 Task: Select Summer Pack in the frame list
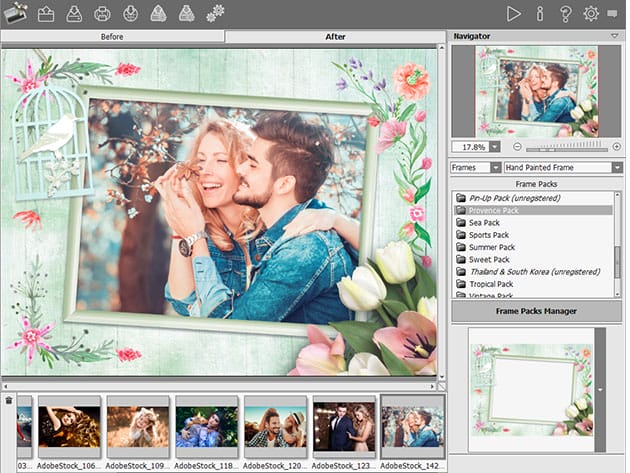(492, 247)
